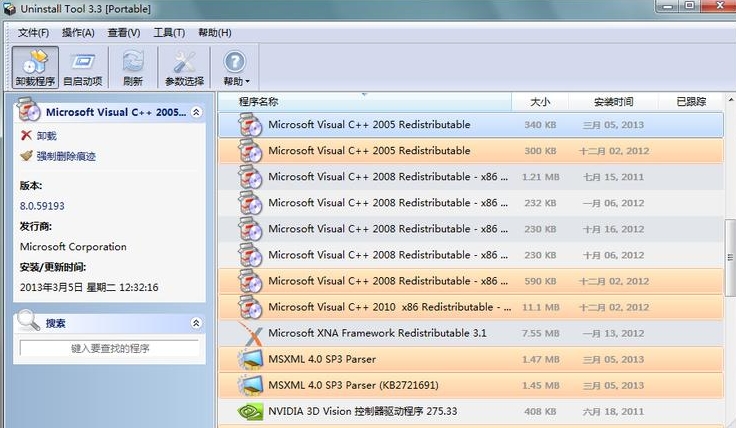Select Microsoft Visual C++ 2010 x86 Redistributable name

tap(390, 307)
